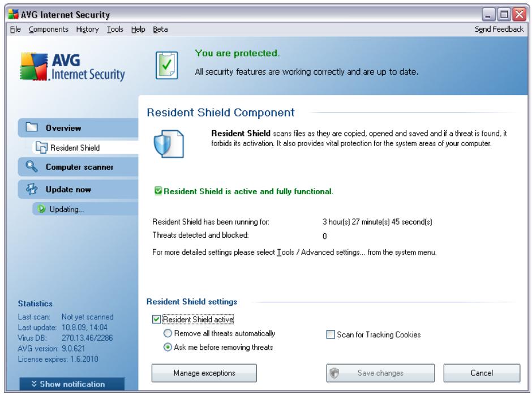Open the File menu
Screen dimensions: 532x394
pyautogui.click(x=15, y=29)
